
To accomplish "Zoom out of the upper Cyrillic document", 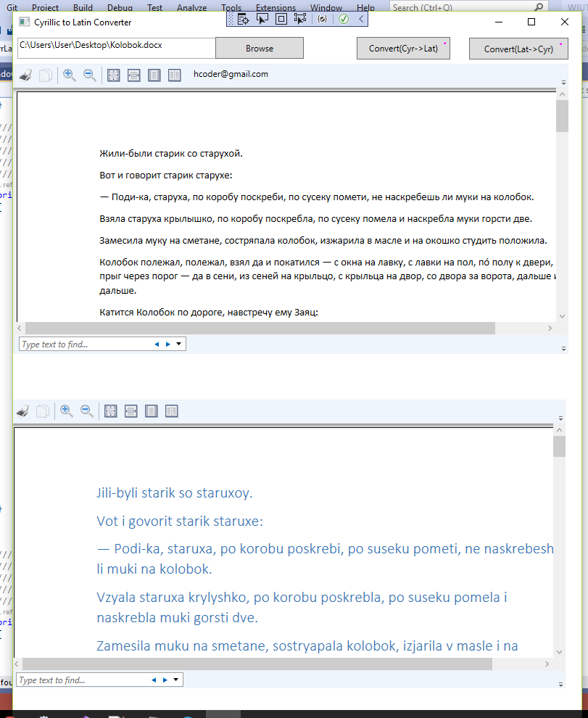I will pyautogui.click(x=90, y=75).
